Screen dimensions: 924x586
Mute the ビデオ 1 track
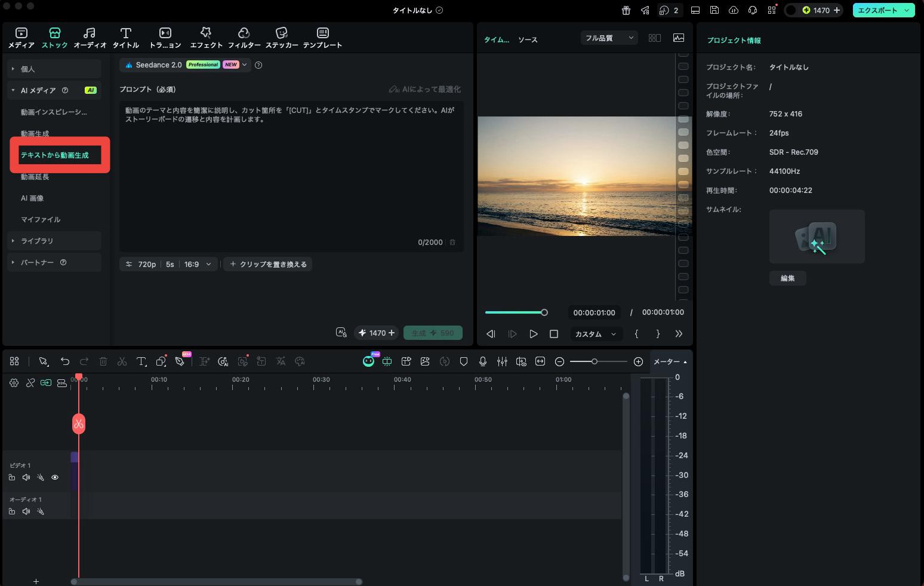click(26, 477)
